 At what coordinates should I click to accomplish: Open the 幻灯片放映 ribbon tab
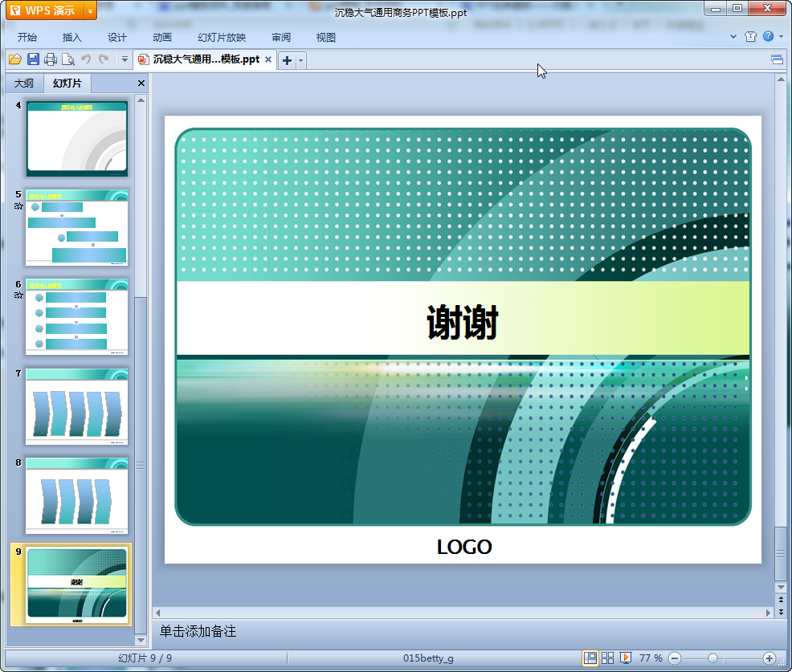[222, 38]
